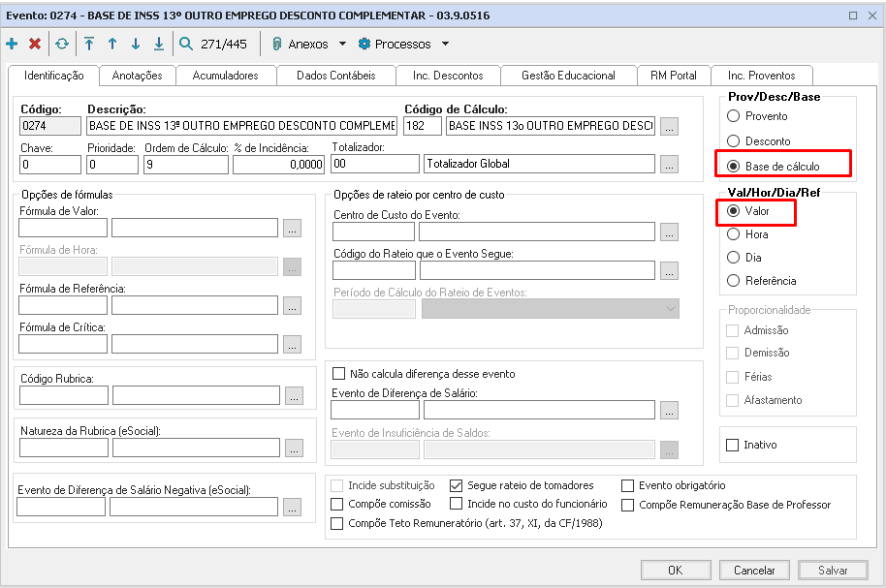Check Evento obrigatório option

click(x=628, y=485)
